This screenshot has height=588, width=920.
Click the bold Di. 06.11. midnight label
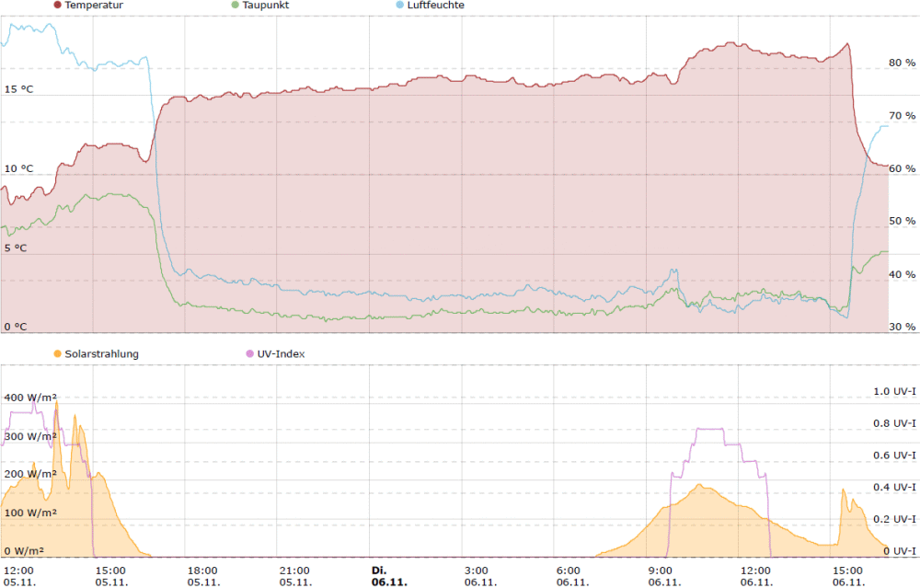(390, 576)
